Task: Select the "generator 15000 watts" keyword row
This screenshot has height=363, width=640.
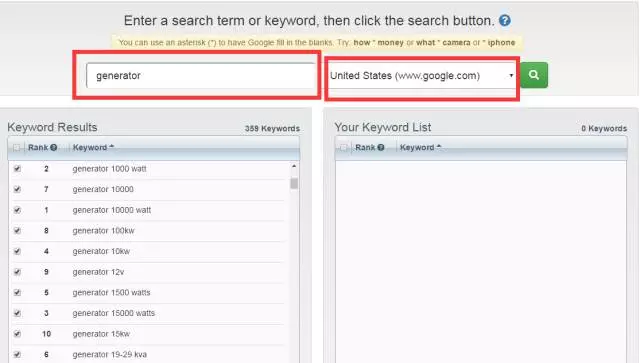Action: tap(147, 313)
